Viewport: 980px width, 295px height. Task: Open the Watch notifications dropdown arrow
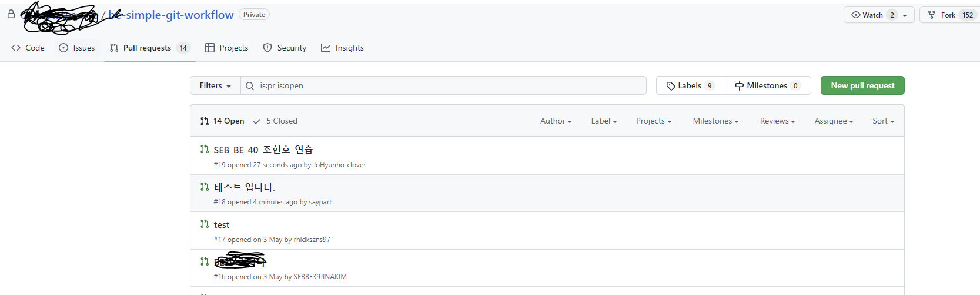(905, 15)
